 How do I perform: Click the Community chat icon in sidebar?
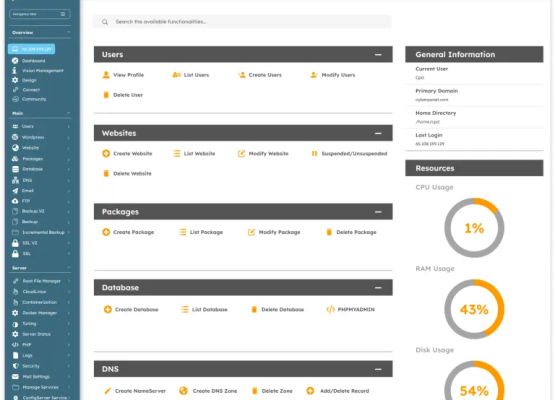(15, 99)
